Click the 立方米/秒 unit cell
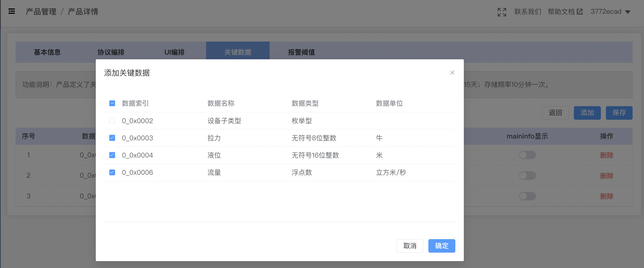This screenshot has height=268, width=644. 391,173
